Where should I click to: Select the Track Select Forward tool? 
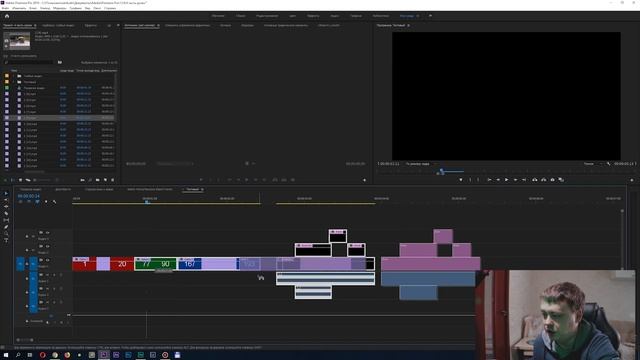pos(6,200)
